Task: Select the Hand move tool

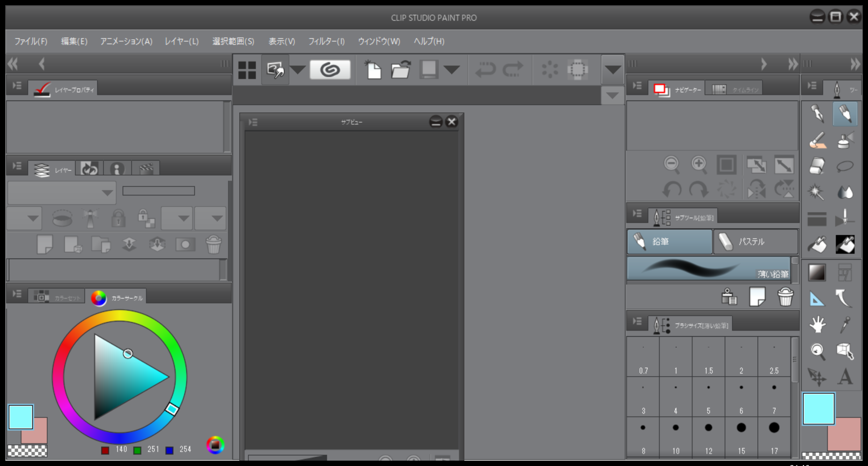Action: (x=817, y=325)
